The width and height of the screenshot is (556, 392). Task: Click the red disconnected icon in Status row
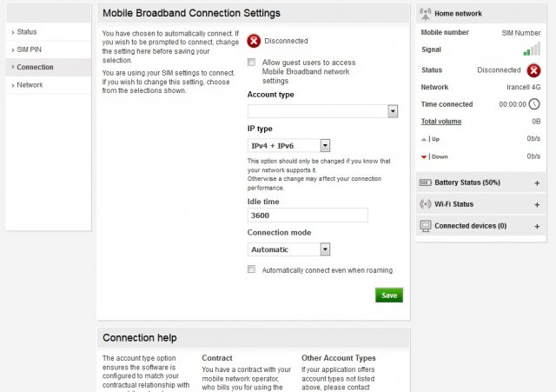click(x=533, y=70)
